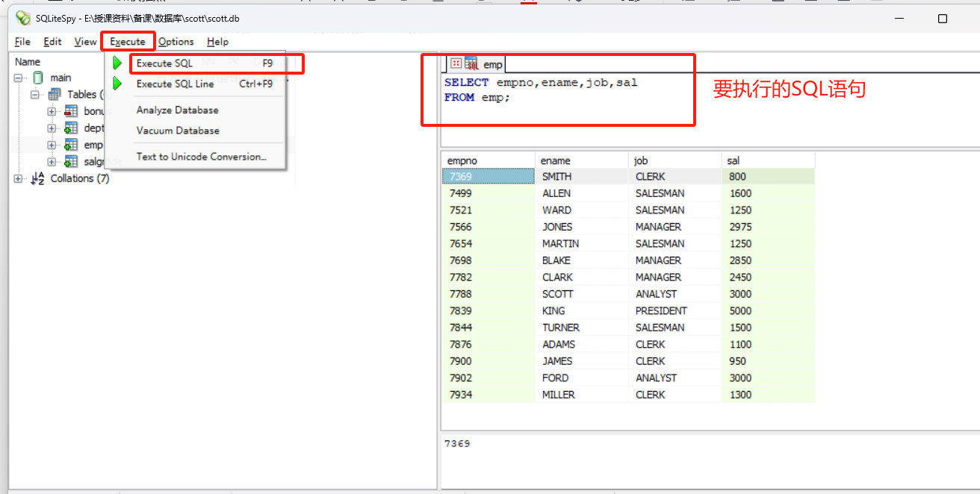Click the green Execute SQL play icon
This screenshot has height=494, width=980.
tap(117, 63)
